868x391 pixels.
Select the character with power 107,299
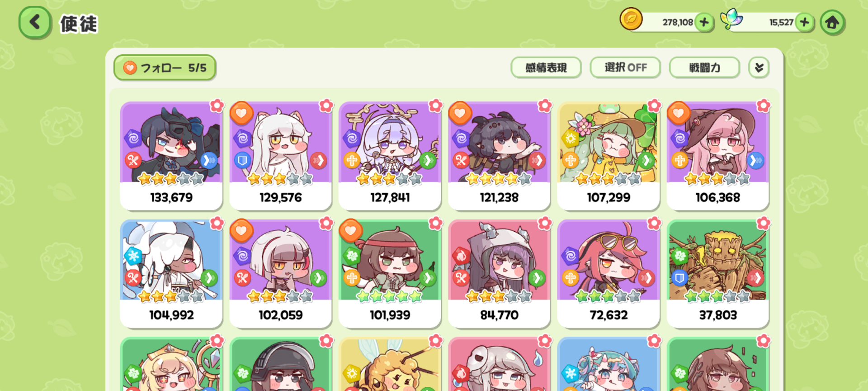[x=609, y=155]
